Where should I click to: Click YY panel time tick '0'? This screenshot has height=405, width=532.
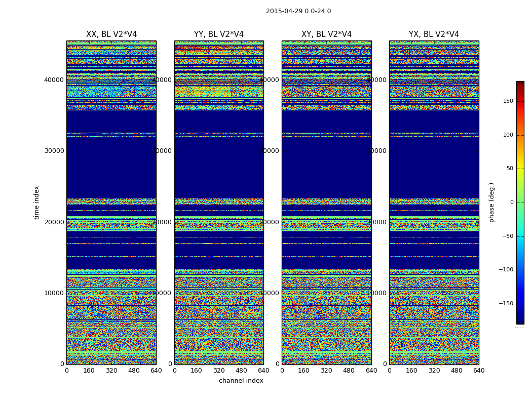[170, 364]
